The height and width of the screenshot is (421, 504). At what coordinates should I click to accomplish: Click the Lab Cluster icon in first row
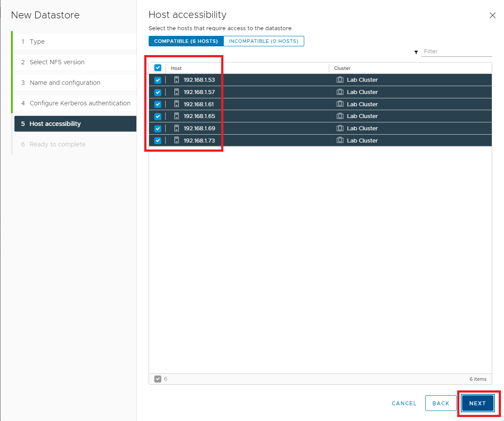340,80
